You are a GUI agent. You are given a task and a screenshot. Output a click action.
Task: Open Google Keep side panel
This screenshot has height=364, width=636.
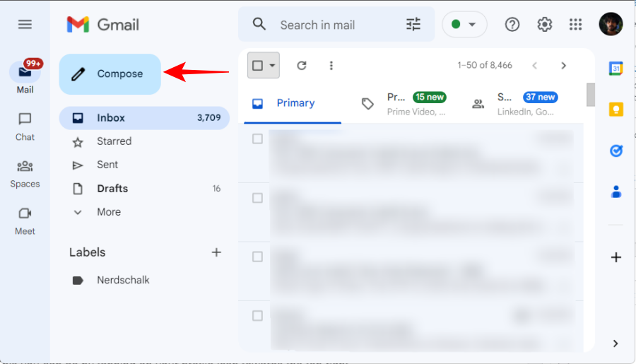point(616,109)
